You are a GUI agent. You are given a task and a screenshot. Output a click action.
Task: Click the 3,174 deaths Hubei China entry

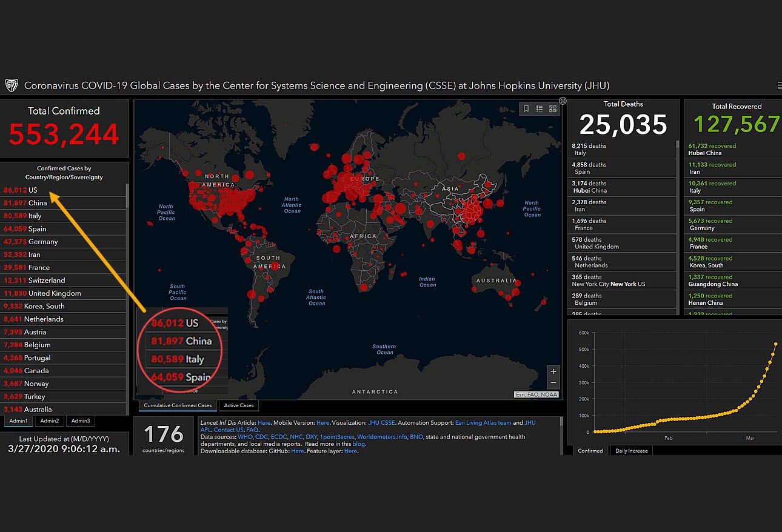pos(623,187)
